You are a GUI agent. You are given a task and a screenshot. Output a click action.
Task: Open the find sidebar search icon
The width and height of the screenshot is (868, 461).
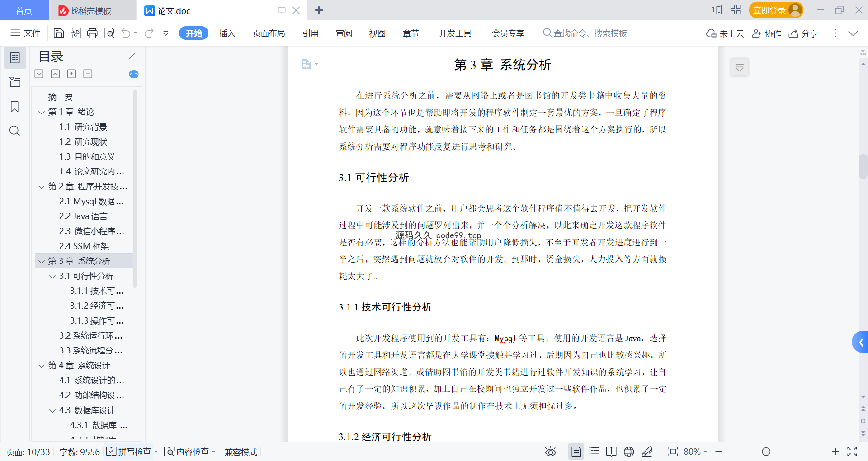15,131
